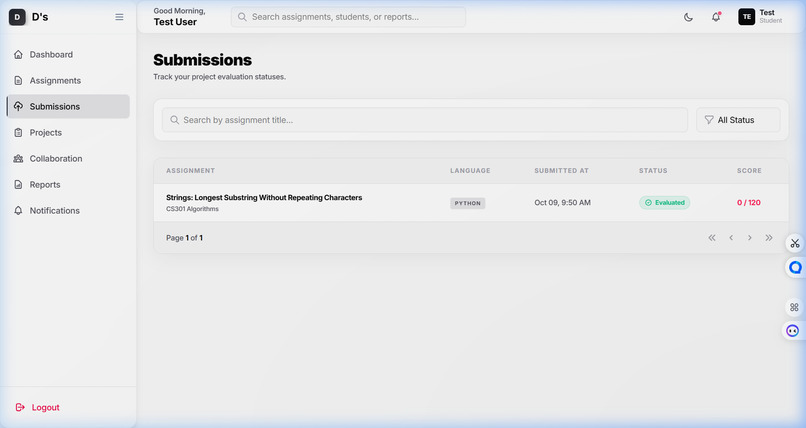Go to previous page chevron
Viewport: 806px width, 428px height.
pos(731,238)
